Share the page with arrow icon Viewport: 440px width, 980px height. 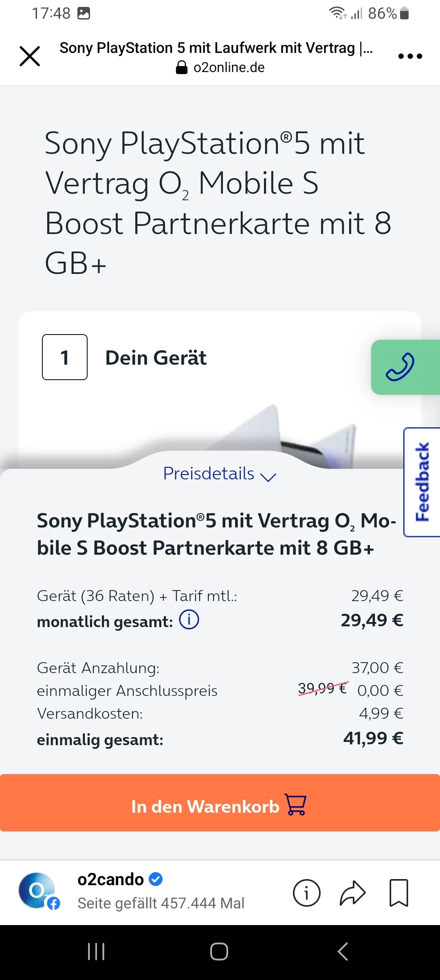tap(353, 893)
